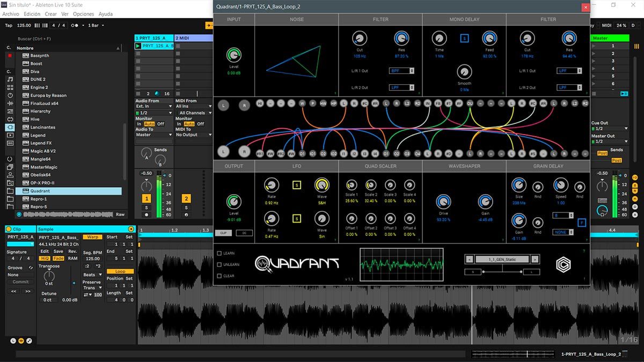Open the Opciones menu
Viewport: 644px width, 362px height.
[84, 14]
